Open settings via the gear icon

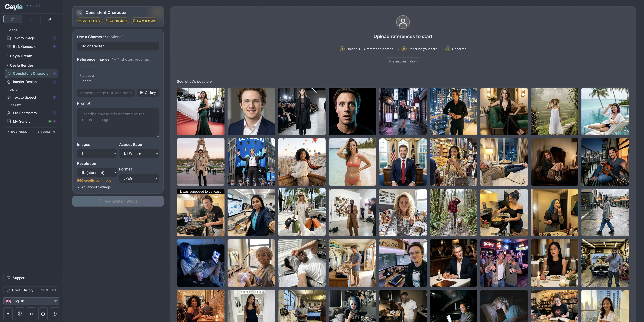point(43,314)
